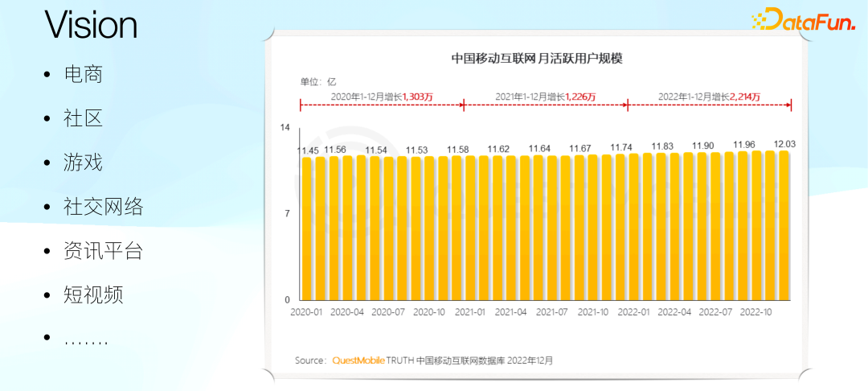Click the 2022-10 axis label
The image size is (868, 391).
(756, 312)
